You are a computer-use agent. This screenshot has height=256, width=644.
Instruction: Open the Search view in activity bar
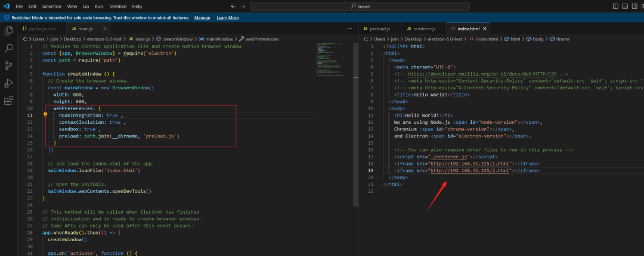pyautogui.click(x=8, y=48)
